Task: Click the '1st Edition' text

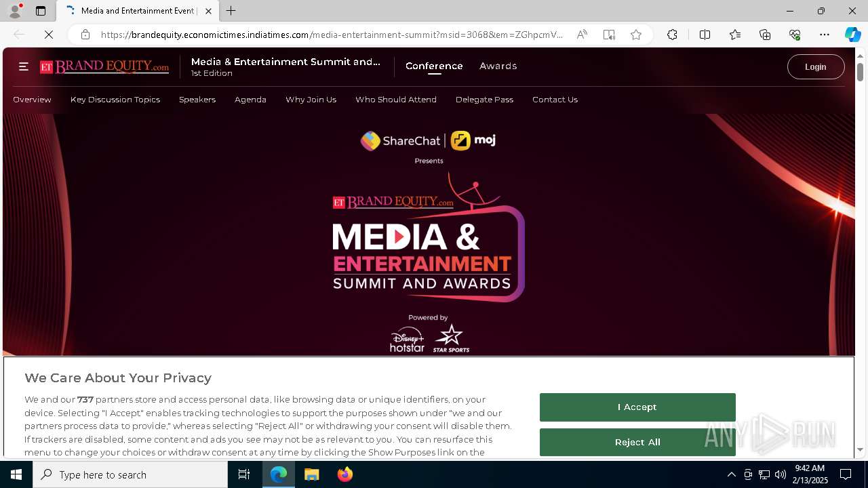Action: (212, 73)
